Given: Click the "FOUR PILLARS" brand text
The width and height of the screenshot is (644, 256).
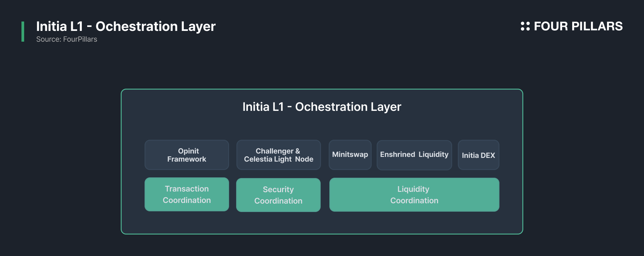Looking at the screenshot, I should point(578,26).
